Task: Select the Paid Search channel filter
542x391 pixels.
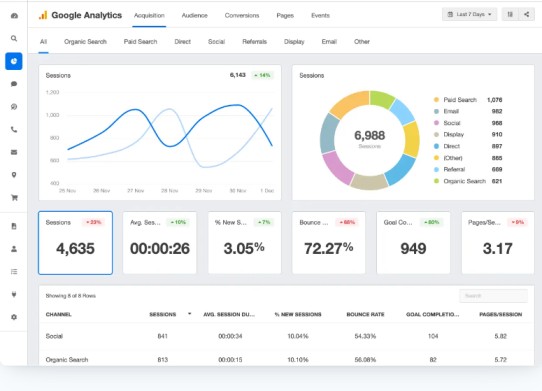Action: coord(140,42)
